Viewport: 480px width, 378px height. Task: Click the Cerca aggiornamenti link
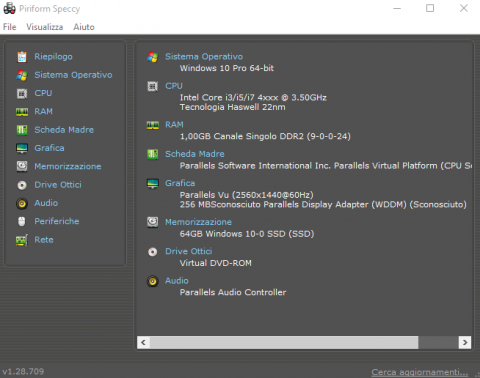420,372
